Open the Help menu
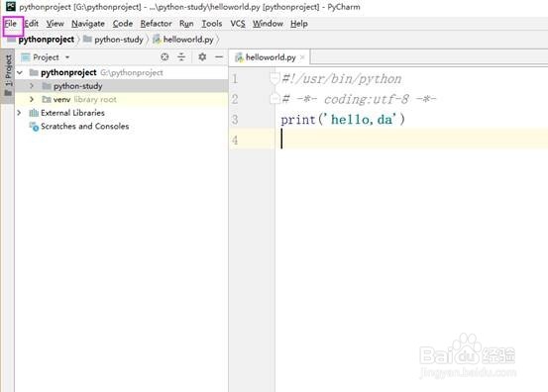The height and width of the screenshot is (392, 548). point(299,24)
